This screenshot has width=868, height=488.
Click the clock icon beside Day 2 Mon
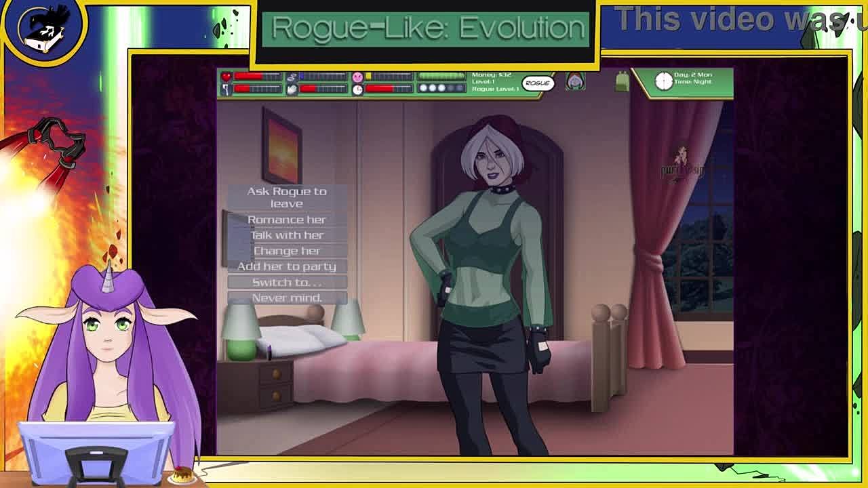(x=663, y=81)
